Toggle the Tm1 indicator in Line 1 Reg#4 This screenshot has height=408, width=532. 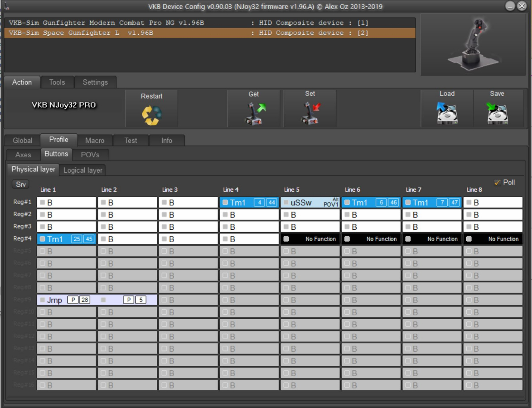[x=43, y=239]
